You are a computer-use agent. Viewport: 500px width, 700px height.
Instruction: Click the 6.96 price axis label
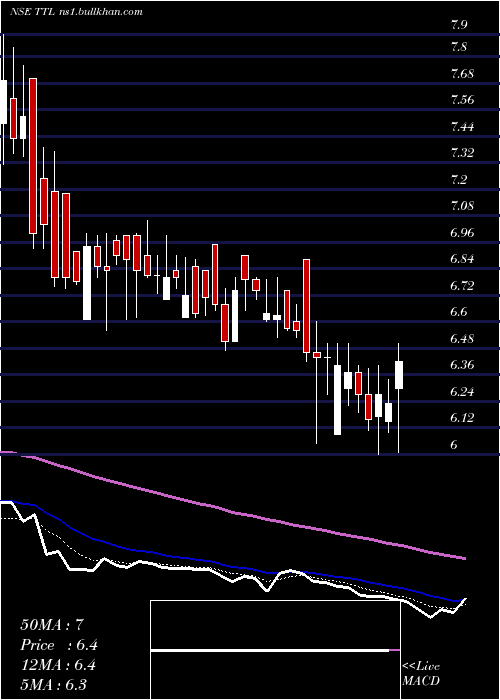pyautogui.click(x=462, y=233)
